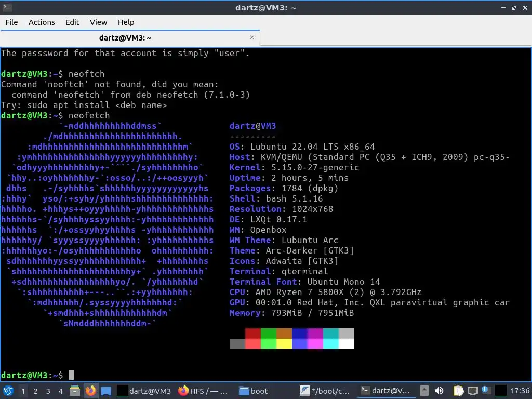Click the 'sudo apt install <deb name>' suggestion line
The width and height of the screenshot is (532, 399).
click(x=84, y=105)
